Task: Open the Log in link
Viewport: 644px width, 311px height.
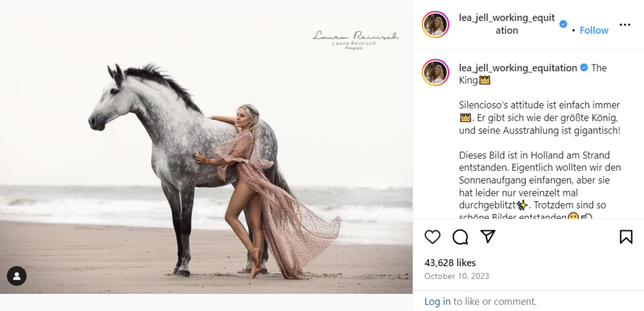Action: 438,301
